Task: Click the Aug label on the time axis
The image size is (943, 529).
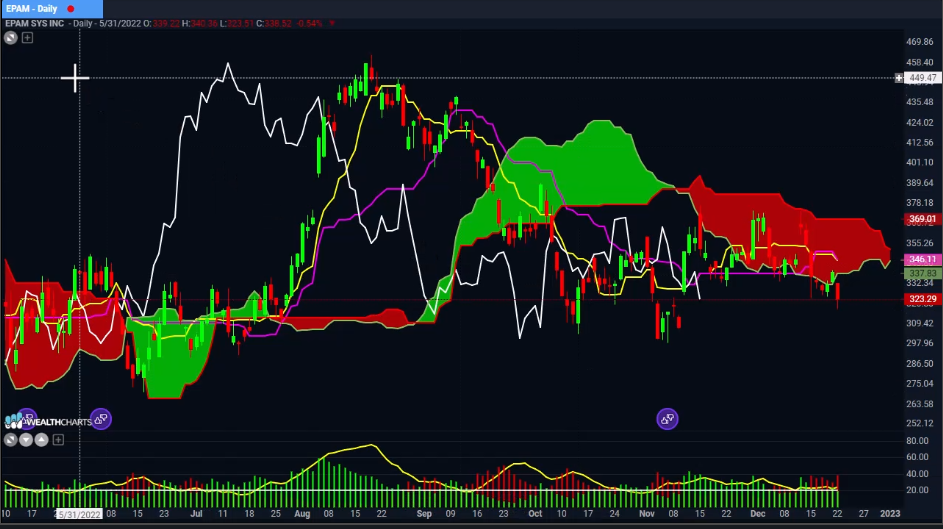Action: (x=302, y=514)
